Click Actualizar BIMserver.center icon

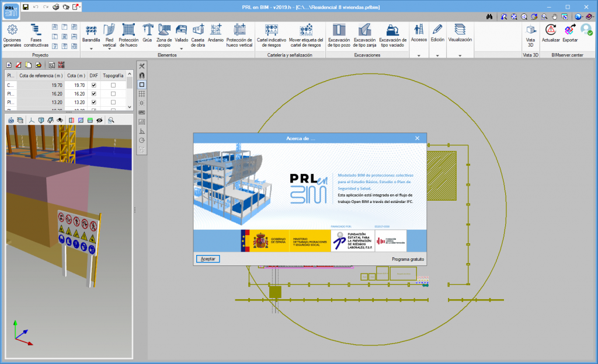pyautogui.click(x=551, y=33)
